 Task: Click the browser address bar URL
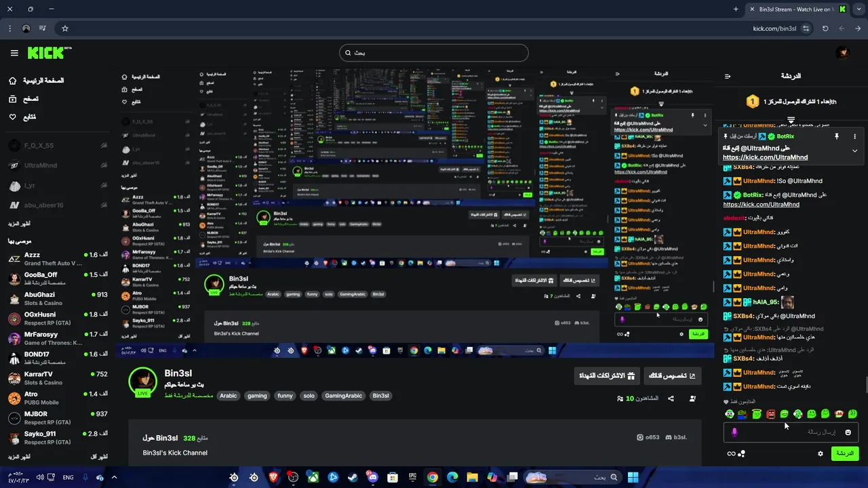click(x=774, y=28)
